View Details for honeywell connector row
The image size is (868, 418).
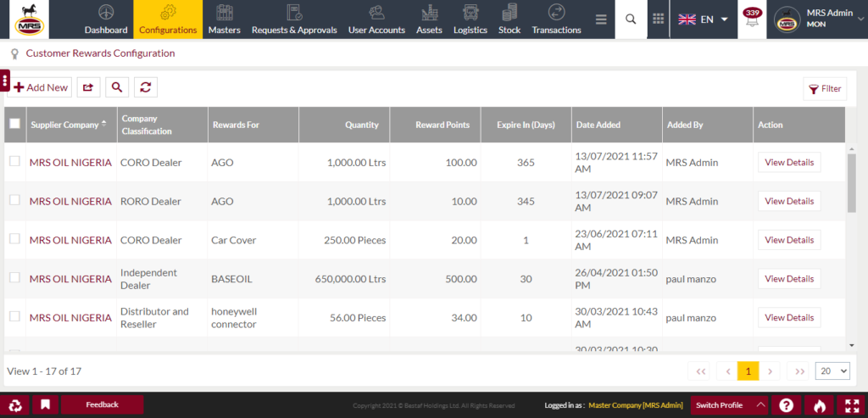pos(789,317)
